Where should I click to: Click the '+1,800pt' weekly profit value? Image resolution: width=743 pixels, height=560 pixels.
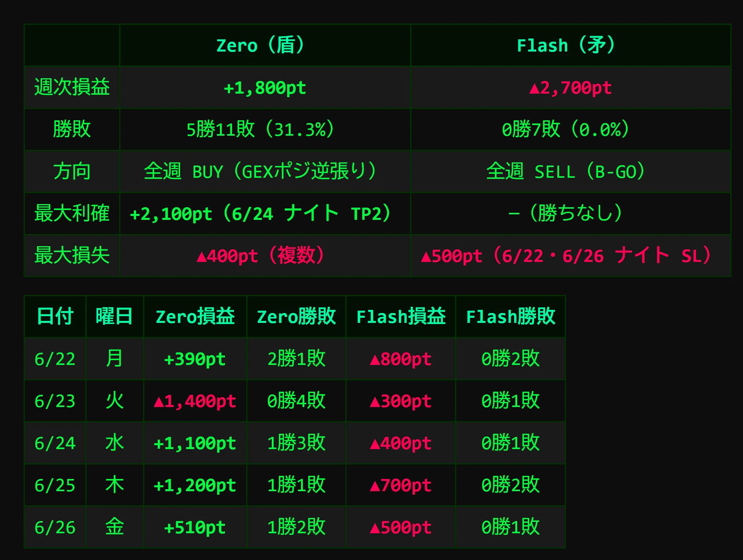tap(265, 87)
